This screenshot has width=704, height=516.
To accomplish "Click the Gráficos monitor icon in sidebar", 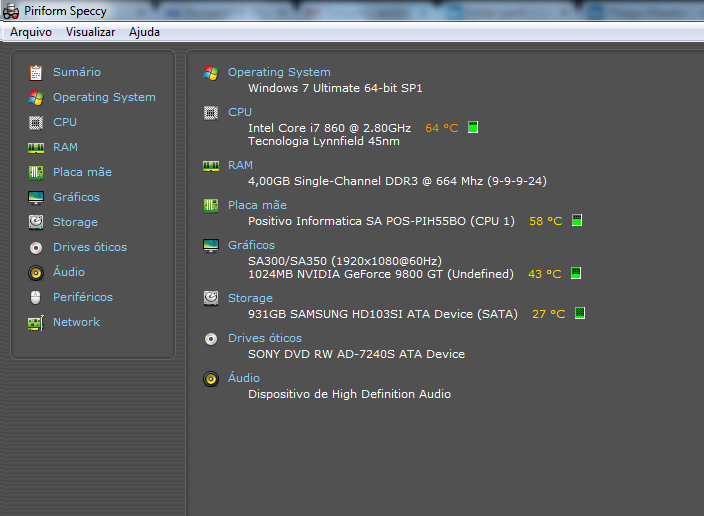I will coord(36,198).
